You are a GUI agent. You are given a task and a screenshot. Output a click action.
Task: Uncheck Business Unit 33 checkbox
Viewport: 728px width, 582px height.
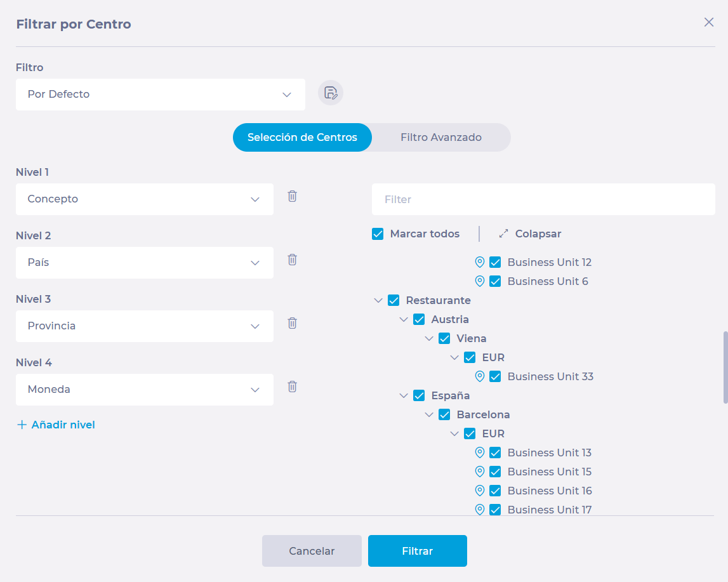[496, 376]
